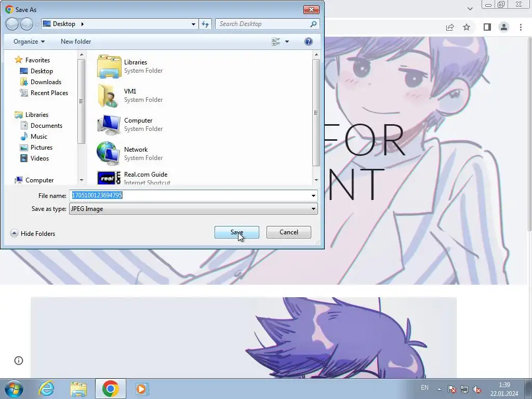Open the File name dropdown arrow
This screenshot has height=399, width=532.
313,196
